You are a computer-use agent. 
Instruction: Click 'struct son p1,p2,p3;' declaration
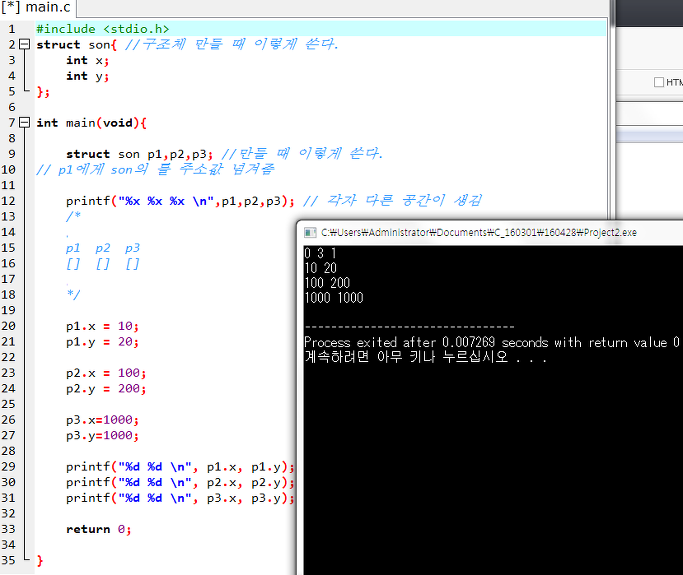coord(139,154)
